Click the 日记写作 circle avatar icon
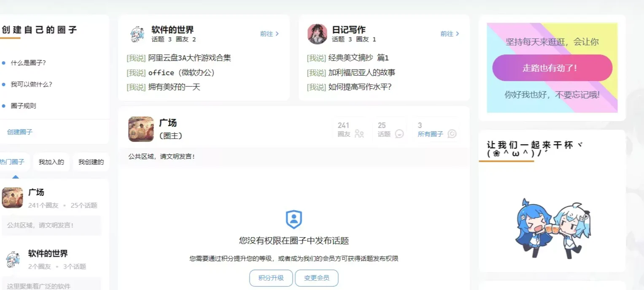 coord(317,34)
